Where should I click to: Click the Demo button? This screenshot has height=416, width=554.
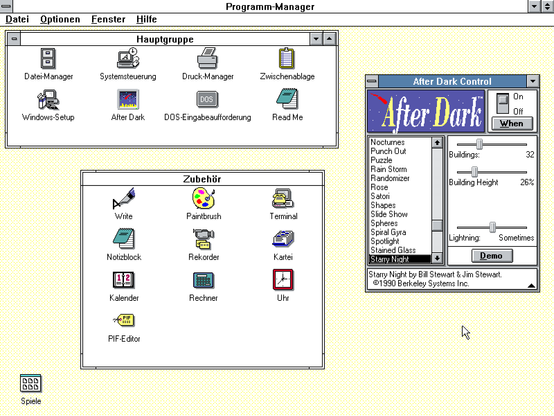coord(491,256)
